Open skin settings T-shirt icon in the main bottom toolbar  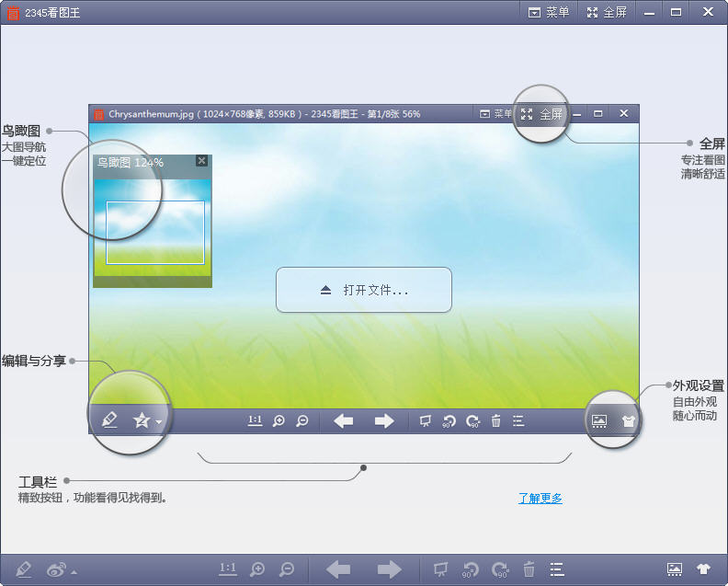(703, 569)
